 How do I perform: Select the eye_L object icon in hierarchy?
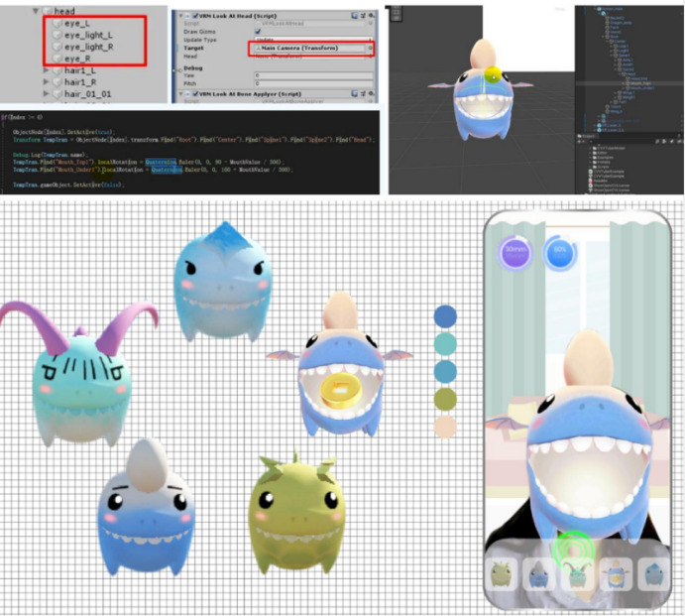point(57,23)
